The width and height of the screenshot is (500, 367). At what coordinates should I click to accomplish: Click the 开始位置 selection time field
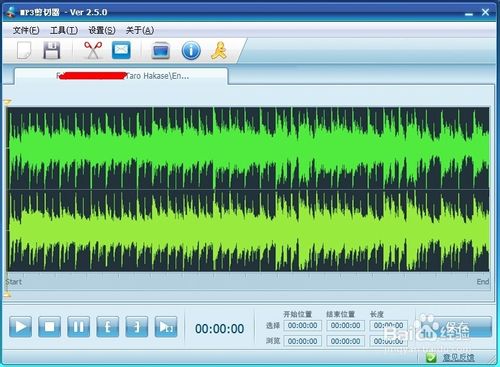coord(303,325)
